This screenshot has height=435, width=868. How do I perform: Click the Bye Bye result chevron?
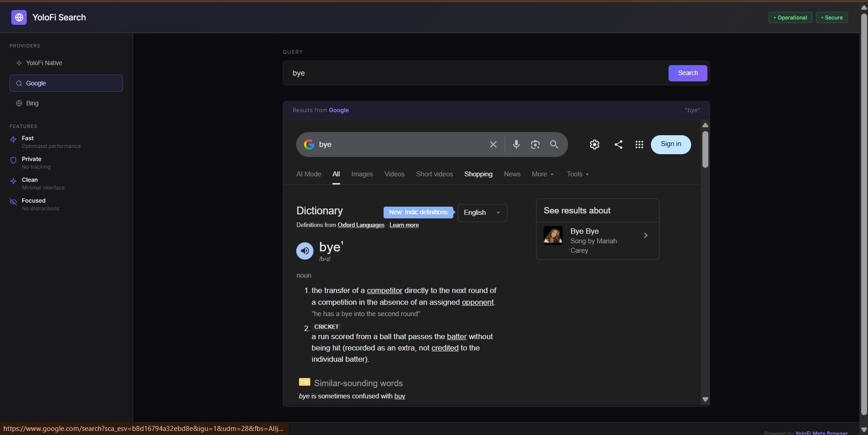645,236
